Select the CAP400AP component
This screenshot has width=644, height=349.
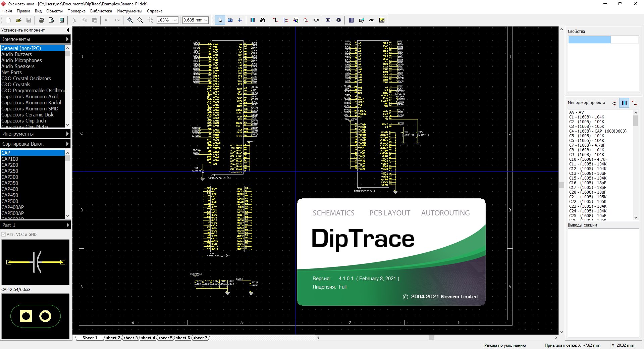[33, 207]
